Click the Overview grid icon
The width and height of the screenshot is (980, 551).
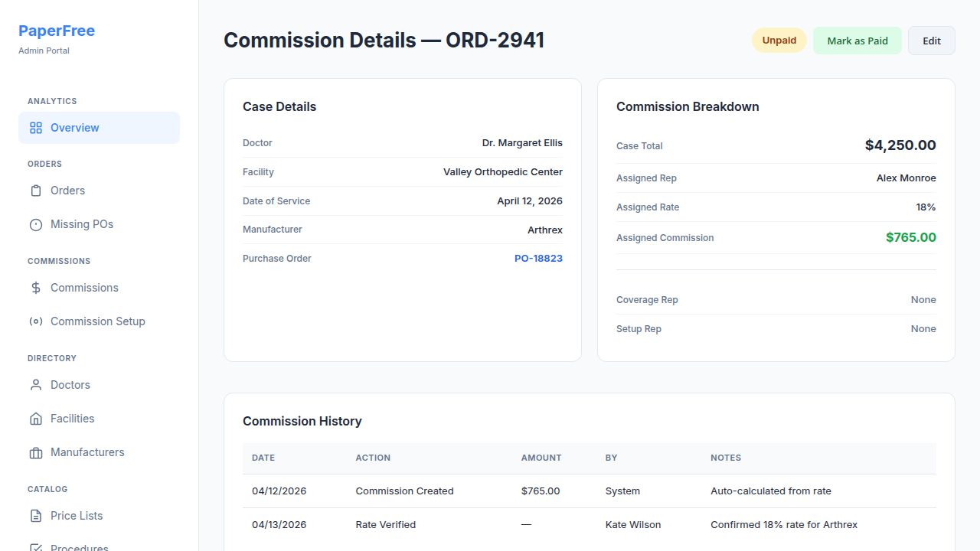(x=36, y=128)
